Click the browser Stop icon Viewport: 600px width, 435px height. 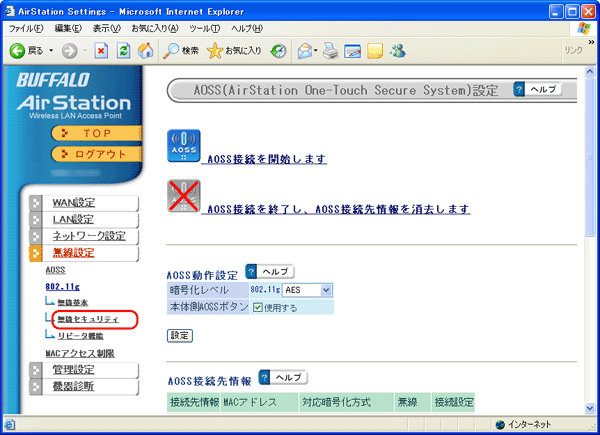(101, 50)
